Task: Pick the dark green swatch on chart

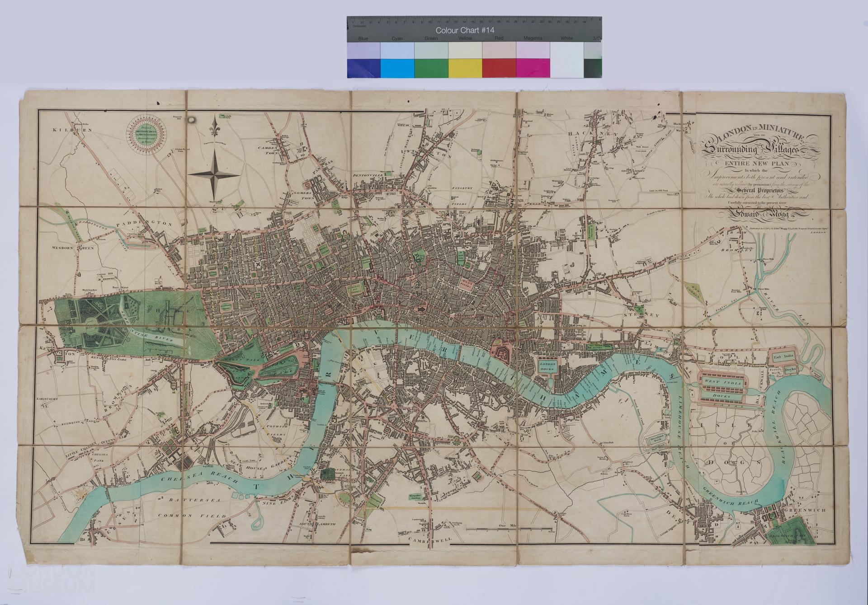Action: [431, 68]
